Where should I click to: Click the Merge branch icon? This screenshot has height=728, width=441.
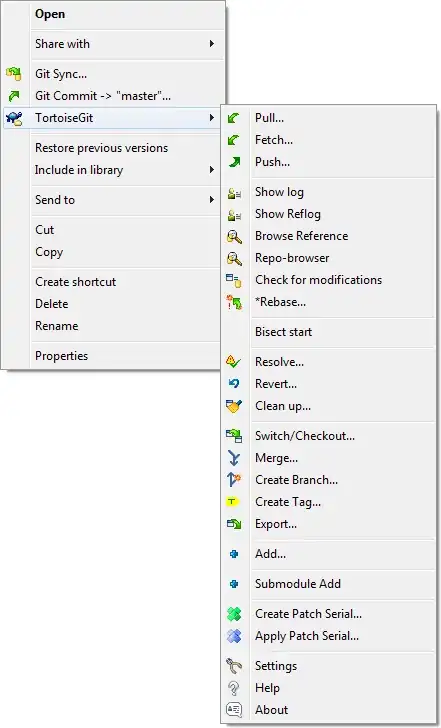click(x=234, y=458)
